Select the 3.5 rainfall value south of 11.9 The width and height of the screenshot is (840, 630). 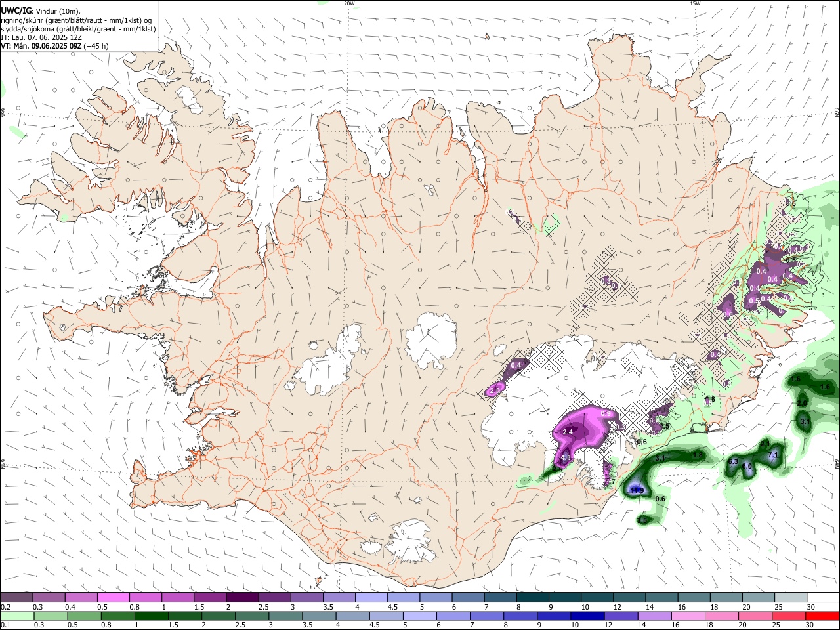(642, 520)
